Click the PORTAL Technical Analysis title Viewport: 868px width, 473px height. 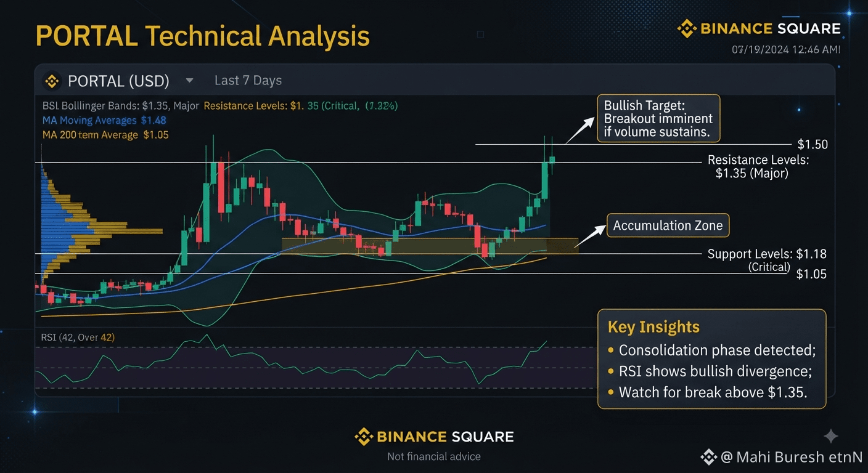click(x=203, y=36)
